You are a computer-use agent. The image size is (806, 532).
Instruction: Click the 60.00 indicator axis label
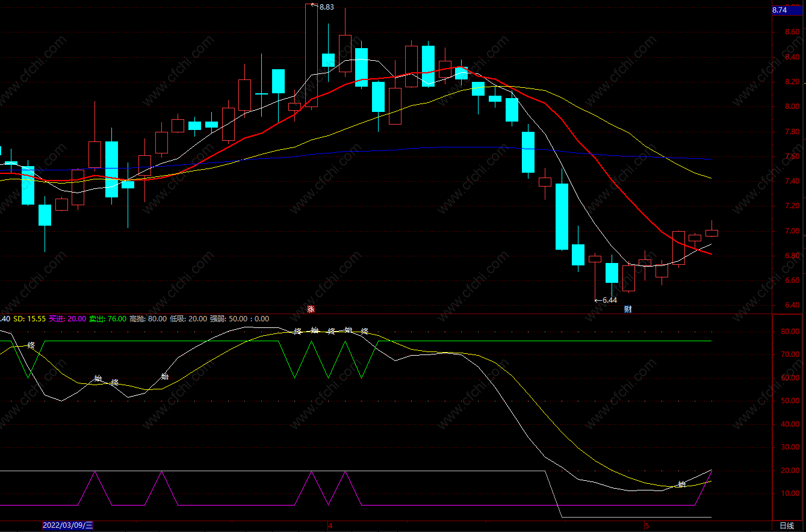(x=790, y=378)
